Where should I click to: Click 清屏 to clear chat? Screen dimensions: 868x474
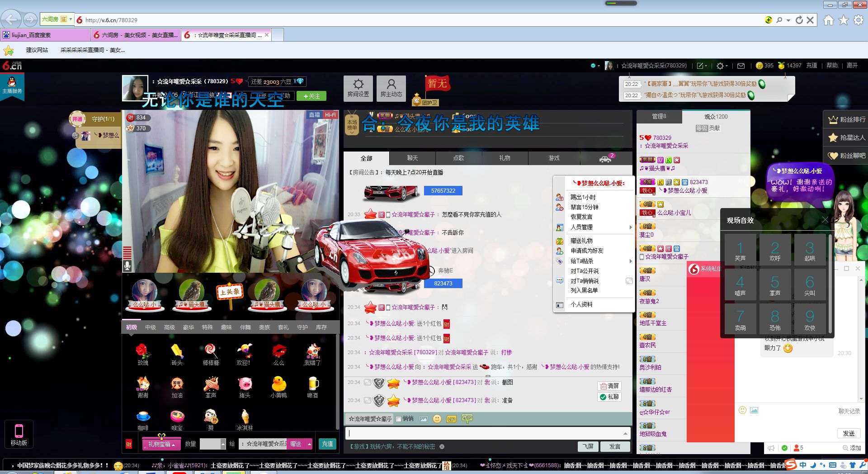coord(610,386)
